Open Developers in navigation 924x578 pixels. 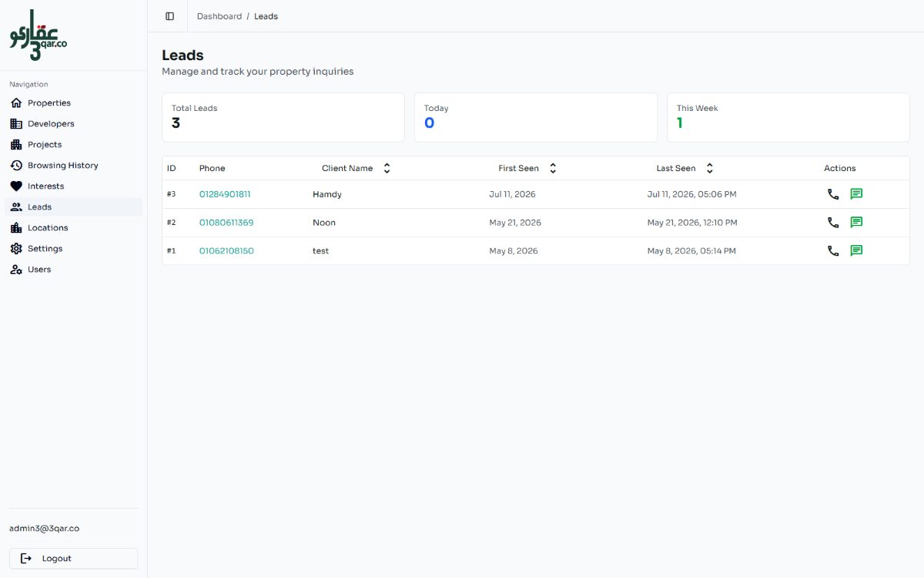(x=74, y=123)
